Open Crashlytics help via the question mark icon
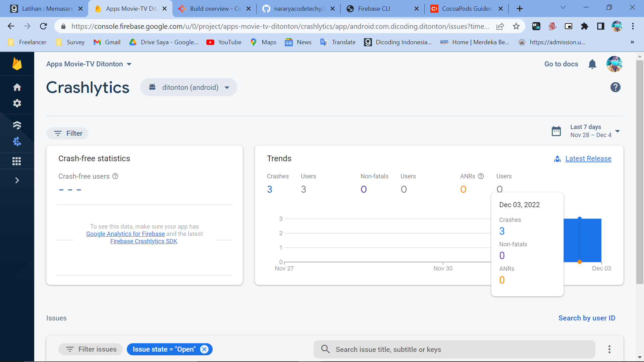The width and height of the screenshot is (644, 362). point(615,87)
